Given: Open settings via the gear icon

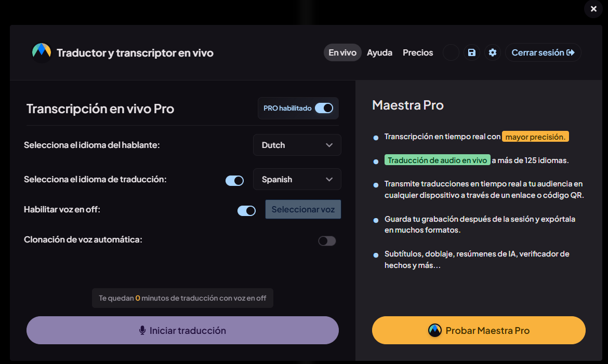Looking at the screenshot, I should [493, 52].
